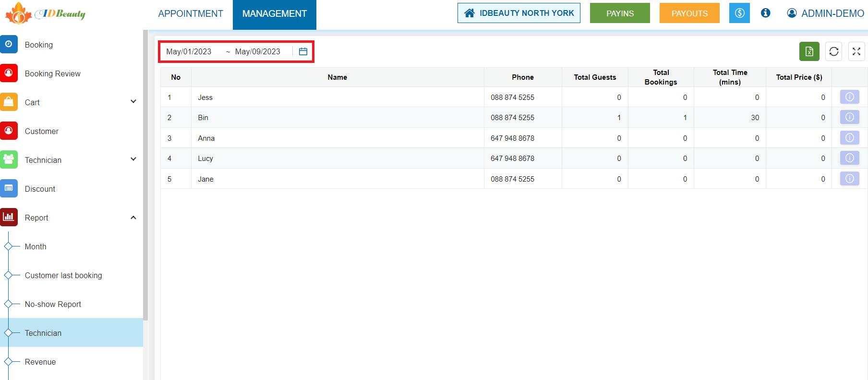Image resolution: width=868 pixels, height=380 pixels.
Task: Click the Phone column header
Action: pyautogui.click(x=523, y=77)
